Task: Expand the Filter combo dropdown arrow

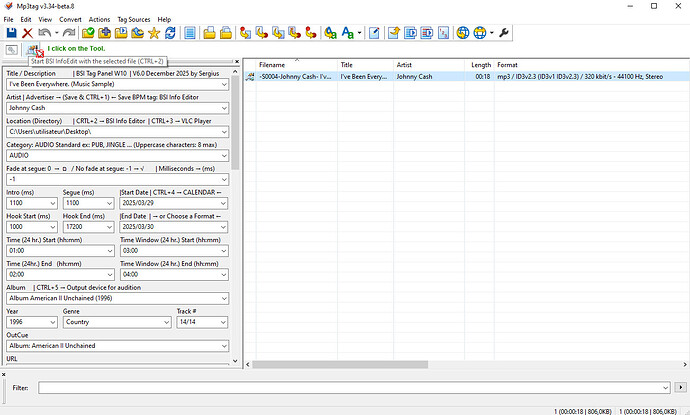Action: pyautogui.click(x=665, y=388)
